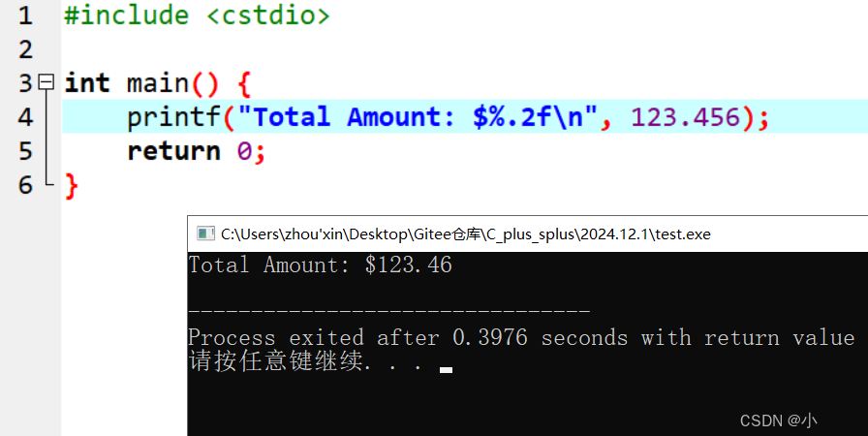The width and height of the screenshot is (868, 436).
Task: Click the Chinese press-any-key prompt line
Action: click(x=305, y=360)
